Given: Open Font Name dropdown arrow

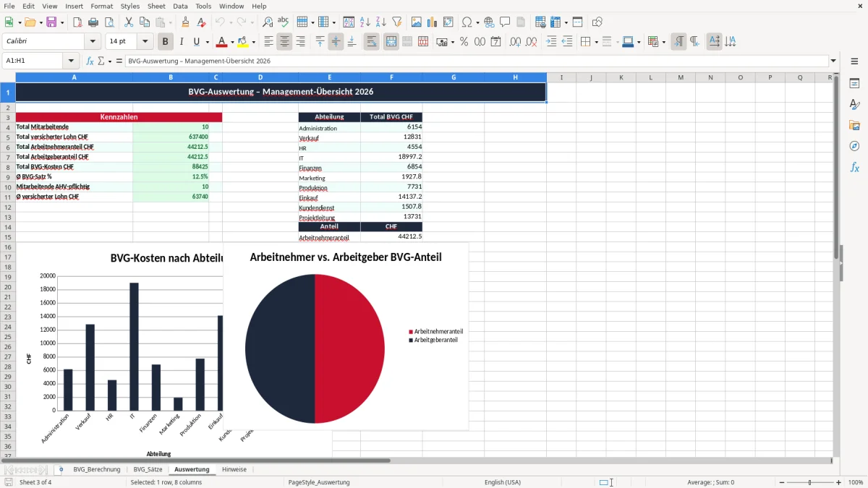Looking at the screenshot, I should (93, 42).
